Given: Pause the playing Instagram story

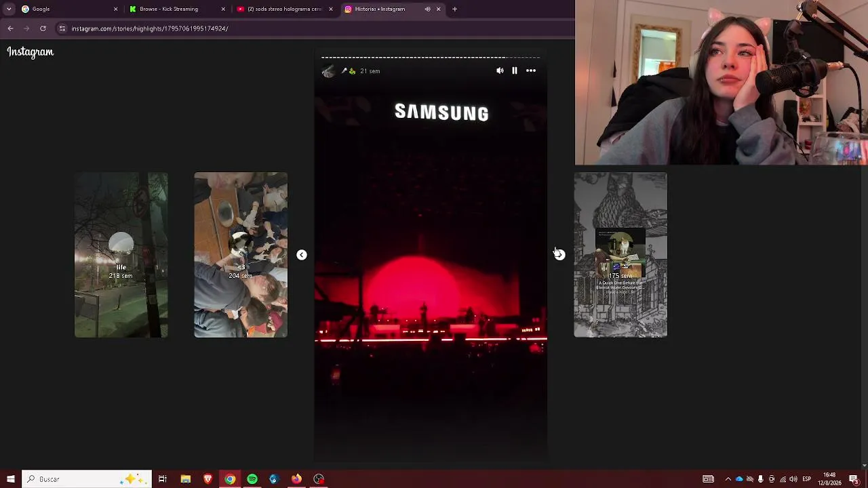Looking at the screenshot, I should click(515, 70).
